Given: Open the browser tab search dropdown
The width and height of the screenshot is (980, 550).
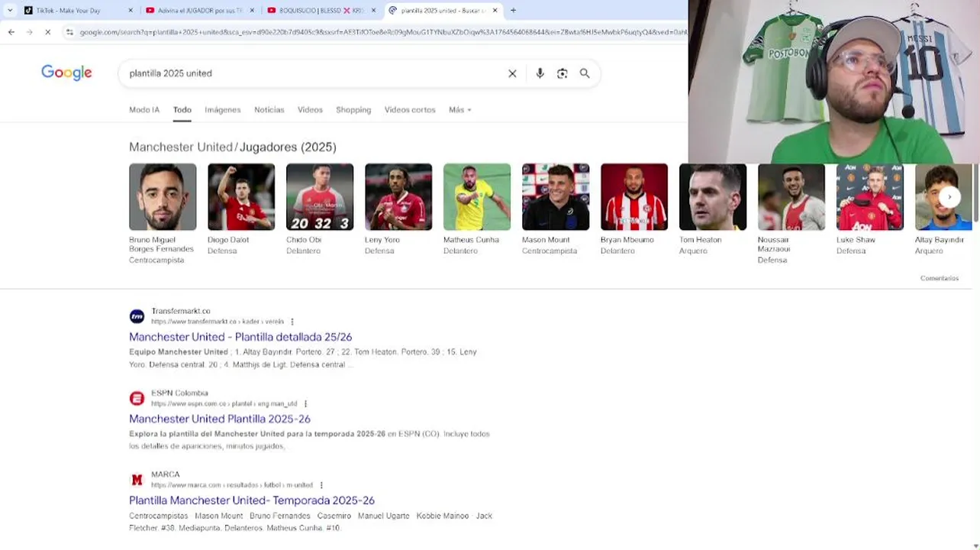Looking at the screenshot, I should [9, 11].
